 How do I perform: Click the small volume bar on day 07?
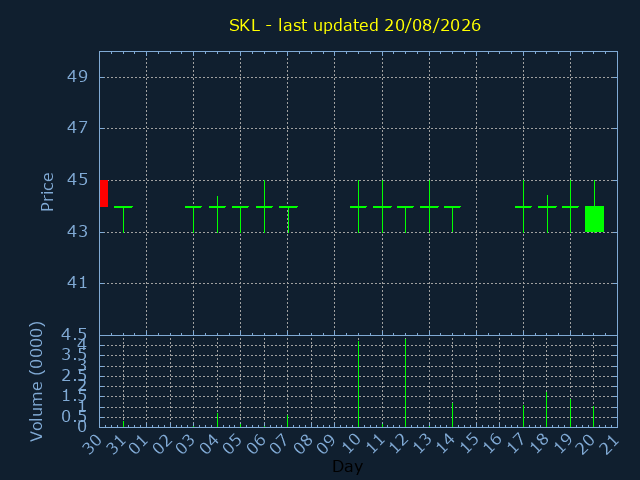(x=287, y=421)
